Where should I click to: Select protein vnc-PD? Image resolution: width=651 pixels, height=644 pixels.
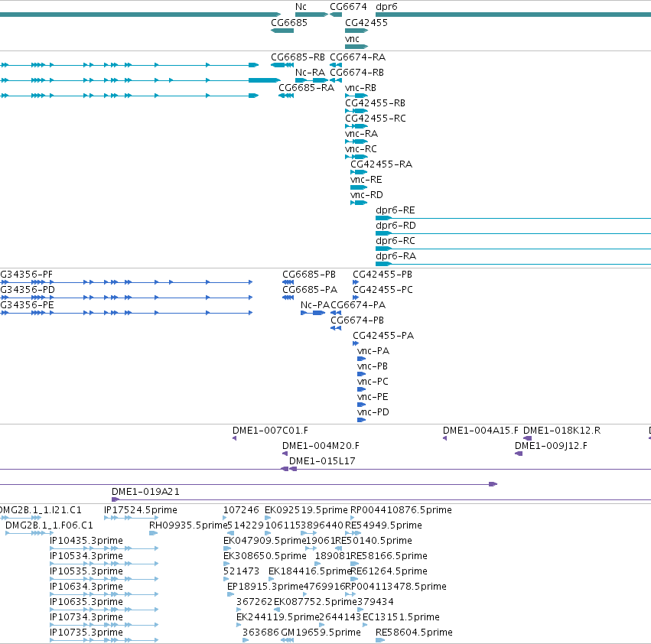pos(373,412)
